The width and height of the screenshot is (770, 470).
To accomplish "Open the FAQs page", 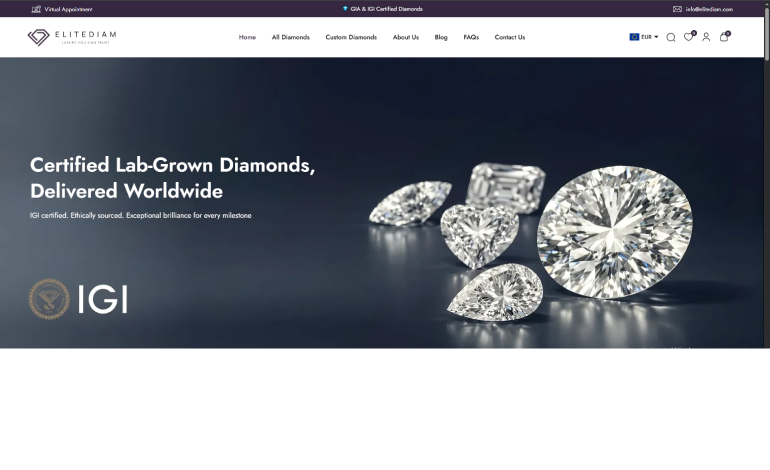I will click(471, 37).
